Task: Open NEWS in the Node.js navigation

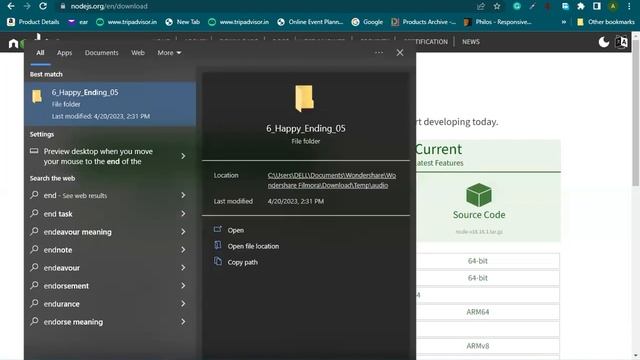Action: [x=471, y=42]
